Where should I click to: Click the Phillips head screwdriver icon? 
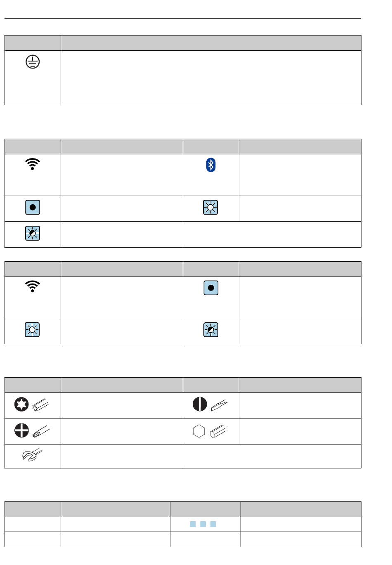click(x=32, y=431)
